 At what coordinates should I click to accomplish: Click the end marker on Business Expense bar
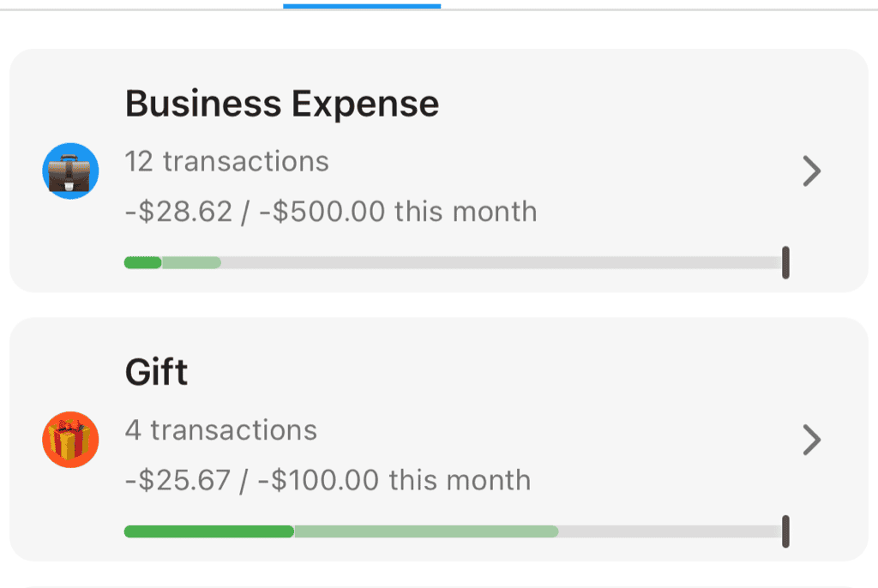click(x=785, y=262)
